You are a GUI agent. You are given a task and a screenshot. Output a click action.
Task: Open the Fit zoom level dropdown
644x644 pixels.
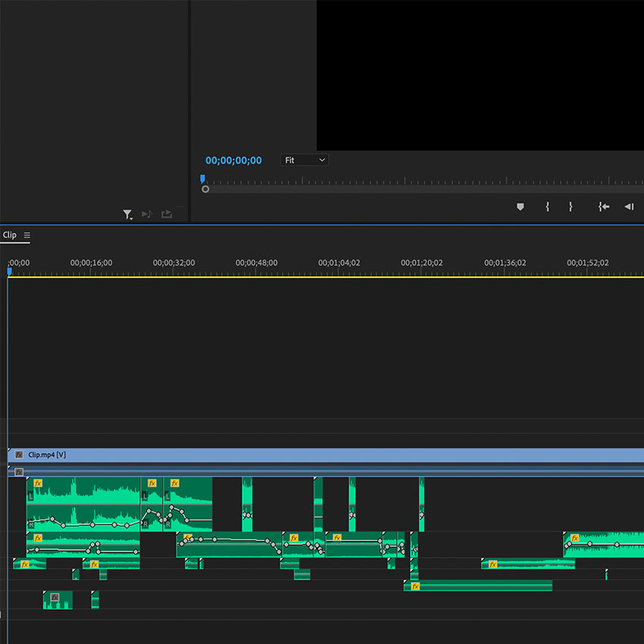tap(304, 161)
